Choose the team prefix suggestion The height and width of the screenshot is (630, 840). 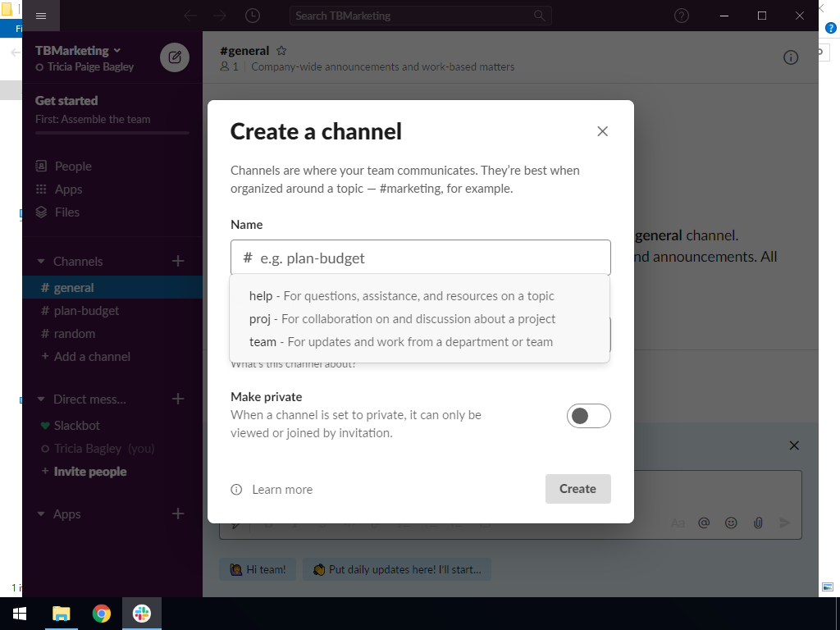(x=419, y=342)
